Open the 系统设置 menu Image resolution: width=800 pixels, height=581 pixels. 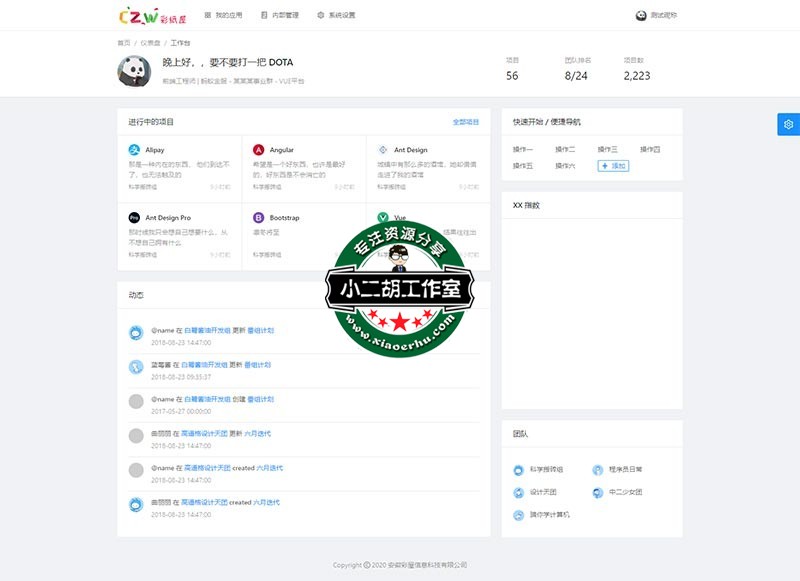coord(336,15)
